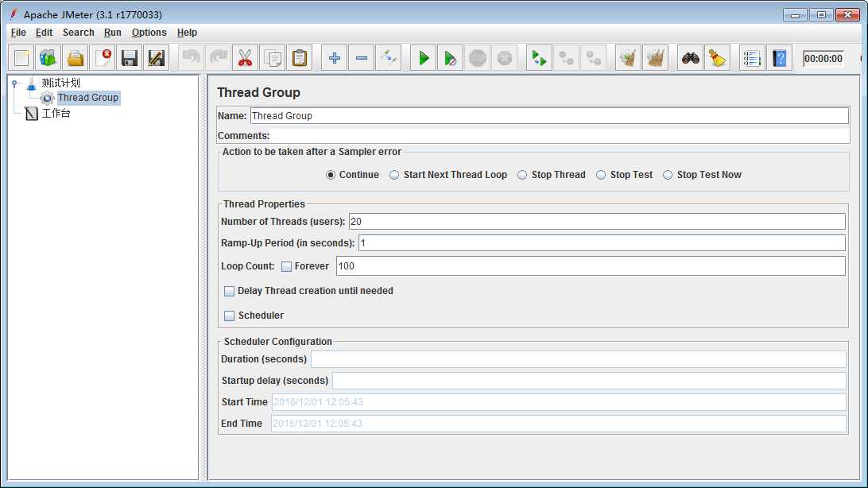Select 测试计划 in the tree
This screenshot has height=488, width=868.
pos(61,83)
